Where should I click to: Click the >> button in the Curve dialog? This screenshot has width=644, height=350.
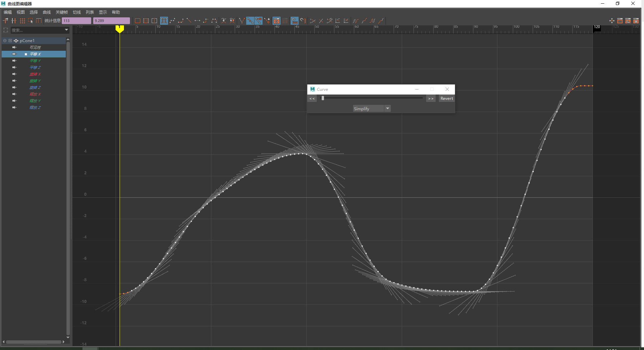coord(431,99)
